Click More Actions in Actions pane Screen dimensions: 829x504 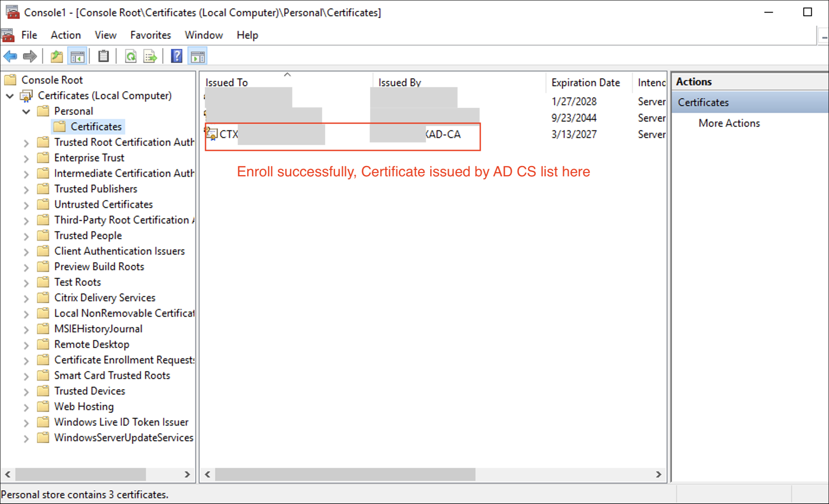pos(729,123)
